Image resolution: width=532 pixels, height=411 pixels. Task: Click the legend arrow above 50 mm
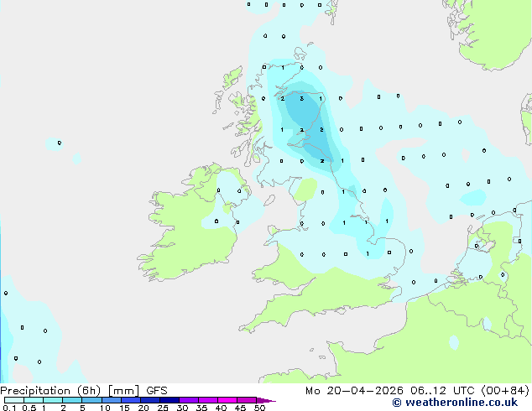click(x=266, y=400)
